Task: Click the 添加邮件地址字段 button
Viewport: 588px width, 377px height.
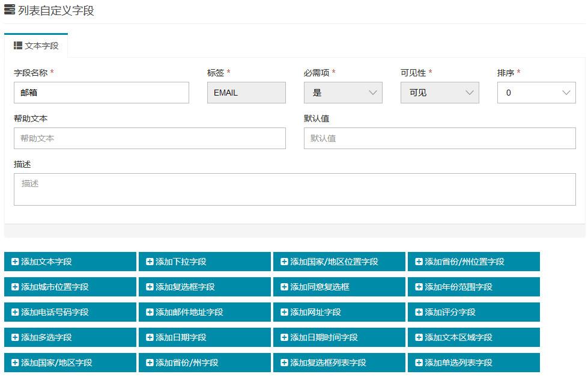Action: pos(205,312)
